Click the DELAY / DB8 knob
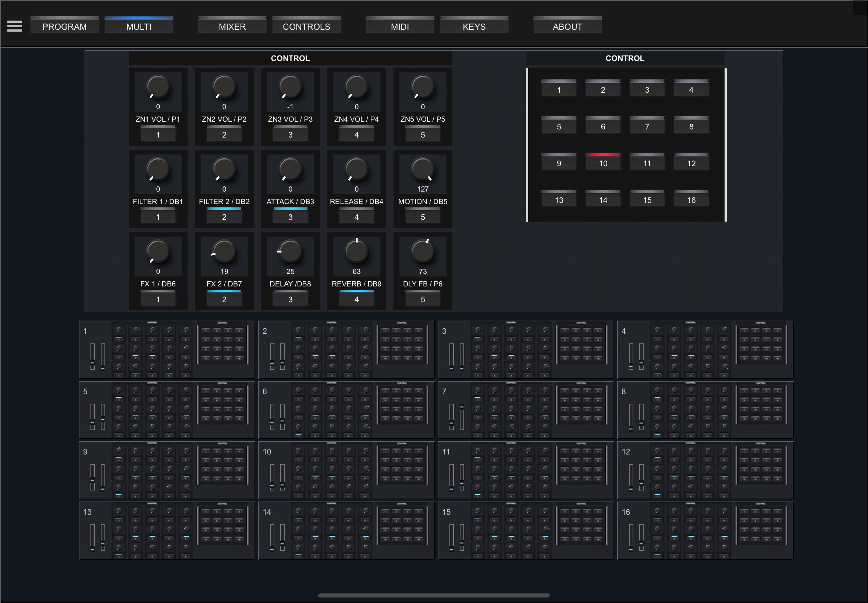Image resolution: width=868 pixels, height=603 pixels. click(290, 251)
